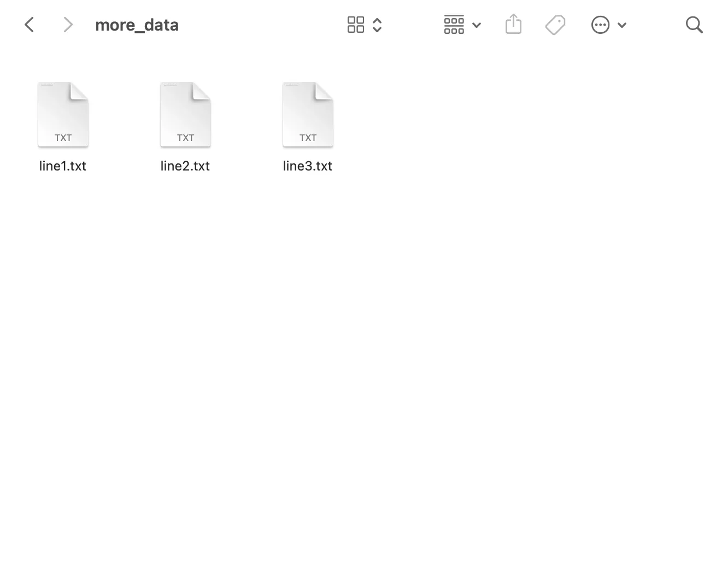Click the line3.txt filename label
Image resolution: width=716 pixels, height=588 pixels.
click(308, 166)
